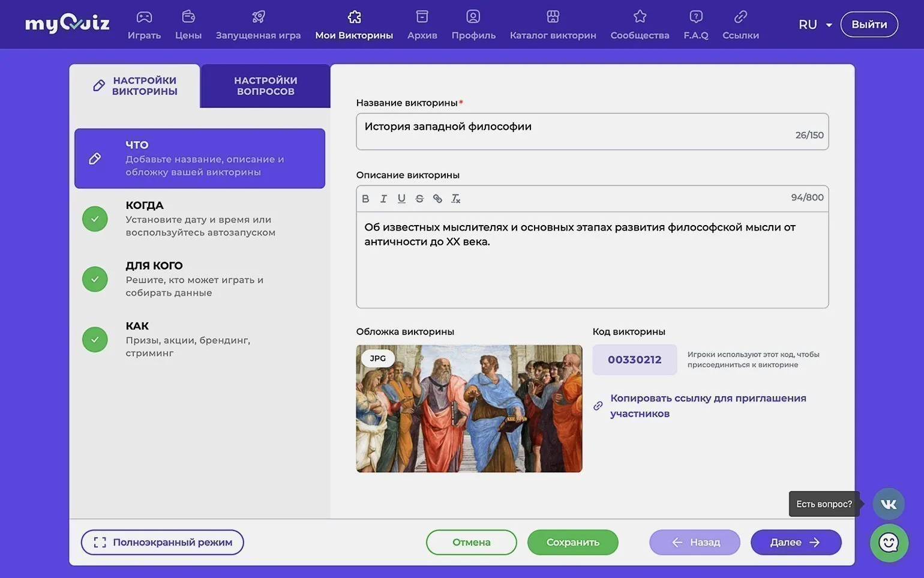
Task: Switch to Настройки вопросов tab
Action: pyautogui.click(x=265, y=86)
